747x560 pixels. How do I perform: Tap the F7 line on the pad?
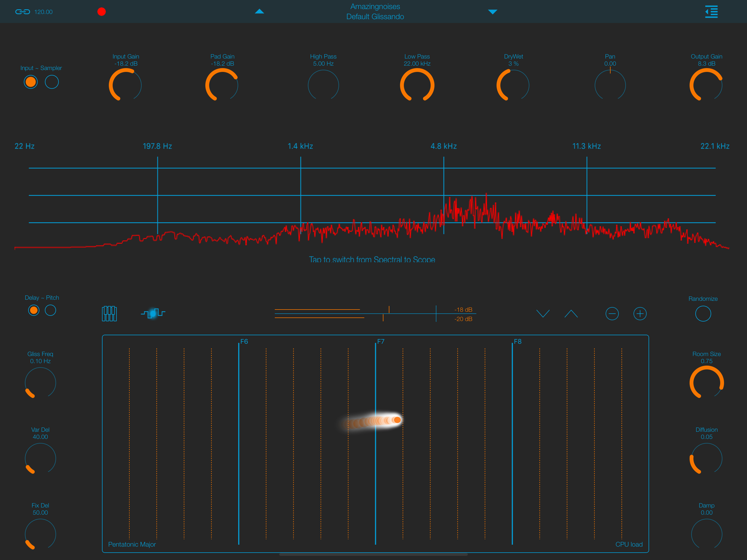click(x=375, y=443)
